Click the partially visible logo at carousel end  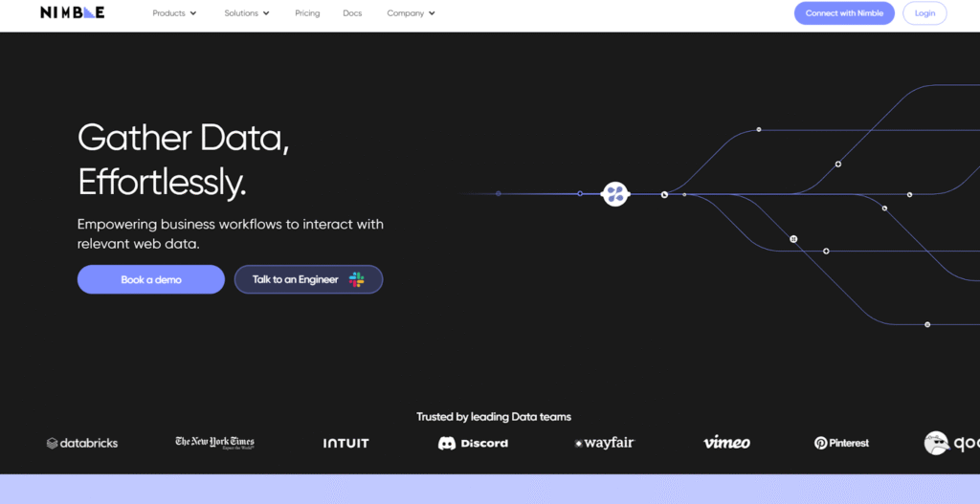(x=949, y=443)
